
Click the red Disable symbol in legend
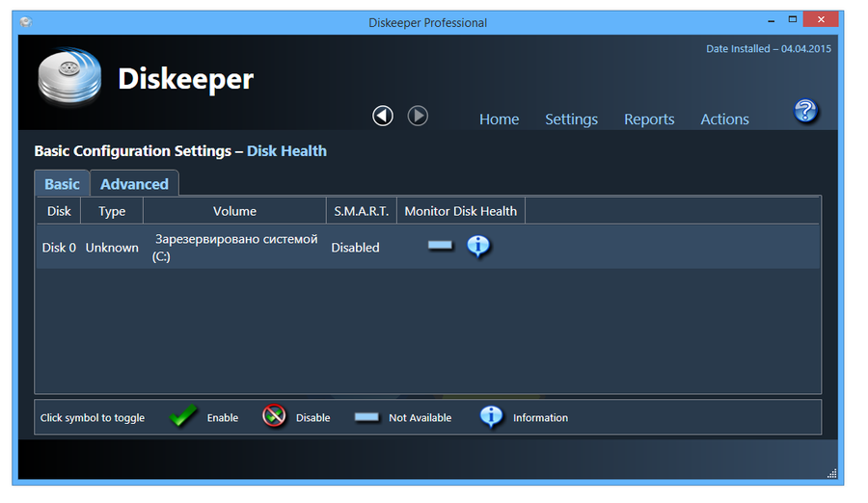point(274,415)
